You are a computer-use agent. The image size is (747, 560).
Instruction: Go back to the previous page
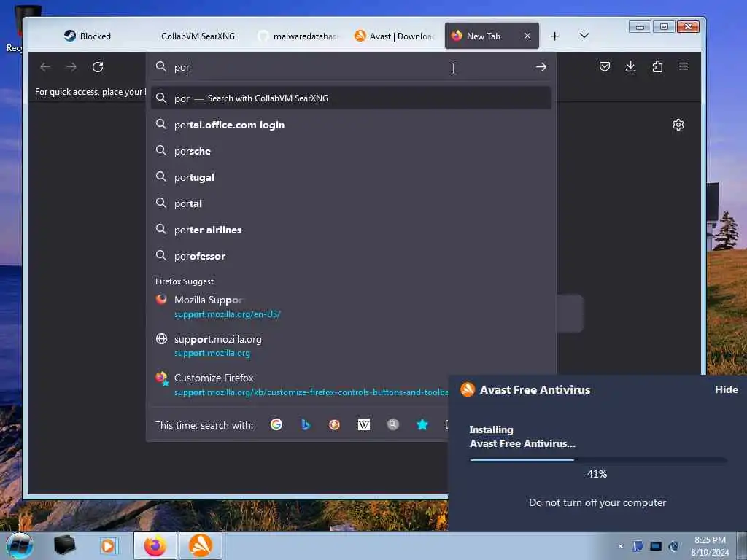45,67
